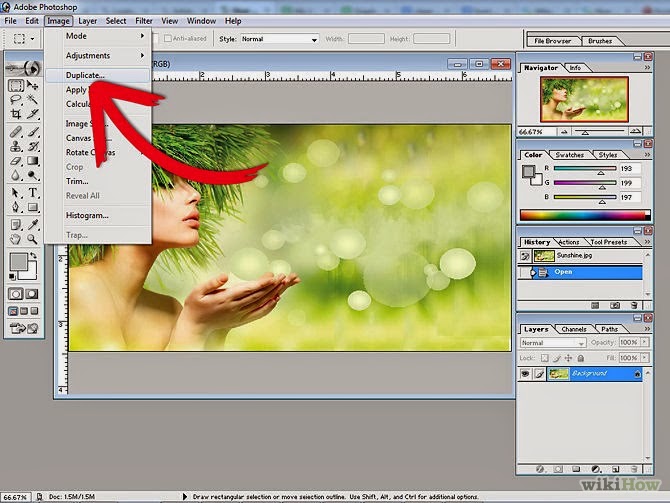Choose the Type tool

(33, 193)
